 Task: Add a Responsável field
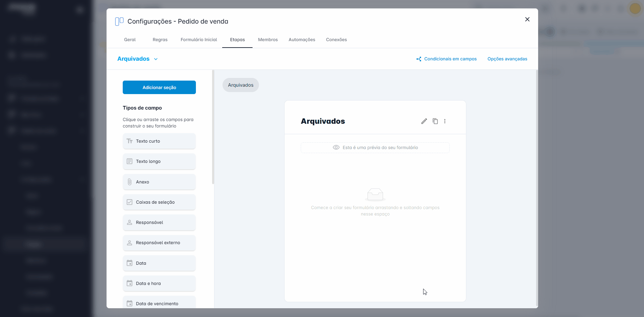[159, 222]
